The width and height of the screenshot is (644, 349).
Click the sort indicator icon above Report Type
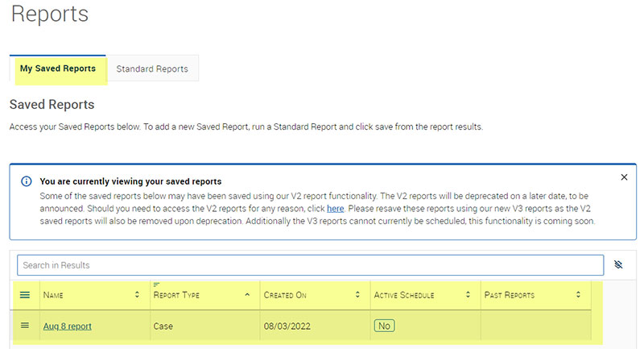(x=156, y=285)
